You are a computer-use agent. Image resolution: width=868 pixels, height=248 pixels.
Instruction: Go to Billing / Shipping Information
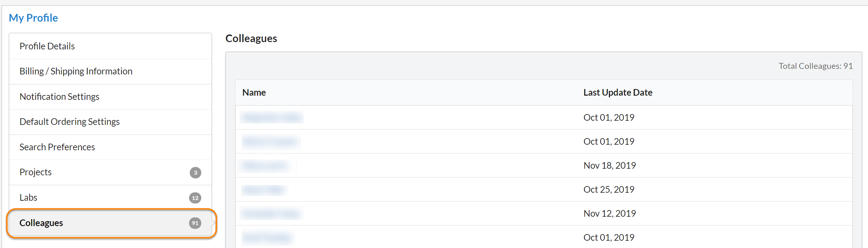[76, 71]
